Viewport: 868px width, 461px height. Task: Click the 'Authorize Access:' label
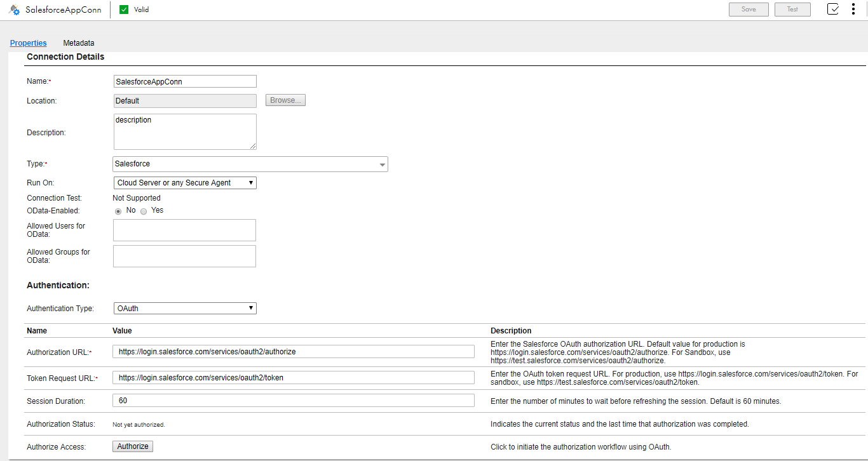pos(56,447)
